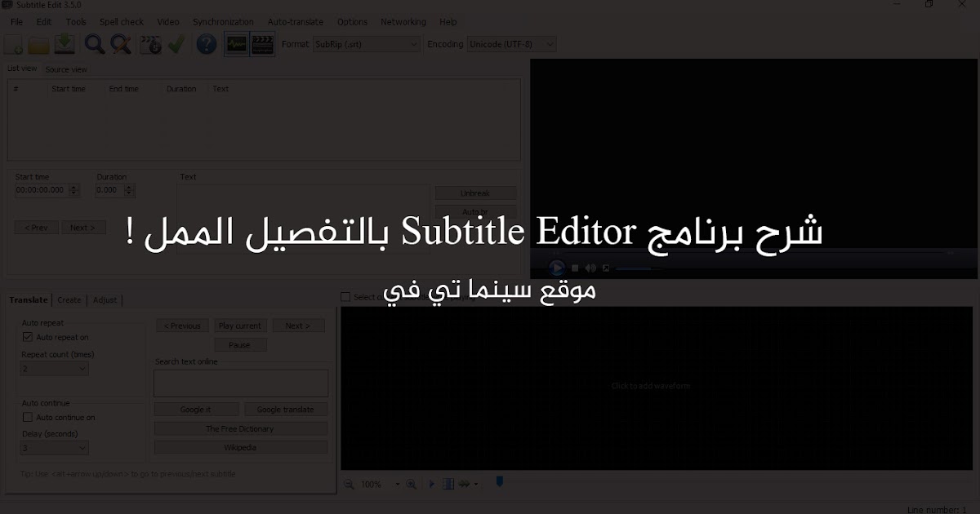This screenshot has height=514, width=980.
Task: Open the Help menu
Action: coord(448,22)
